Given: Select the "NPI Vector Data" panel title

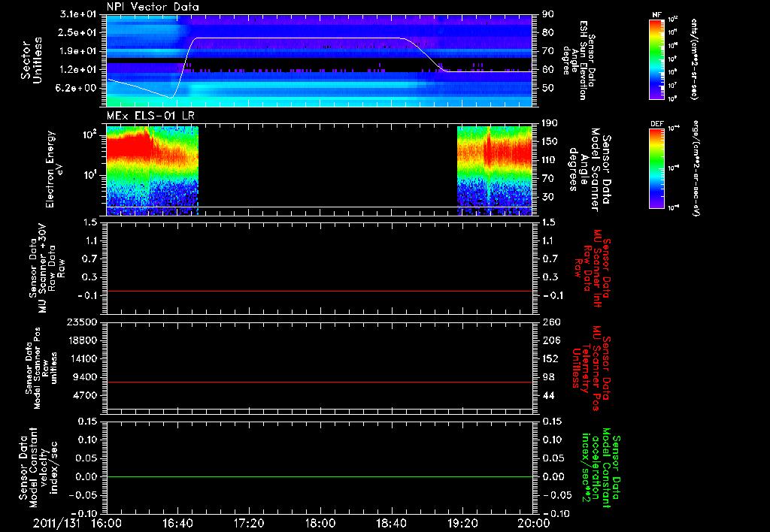Looking at the screenshot, I should (x=153, y=7).
